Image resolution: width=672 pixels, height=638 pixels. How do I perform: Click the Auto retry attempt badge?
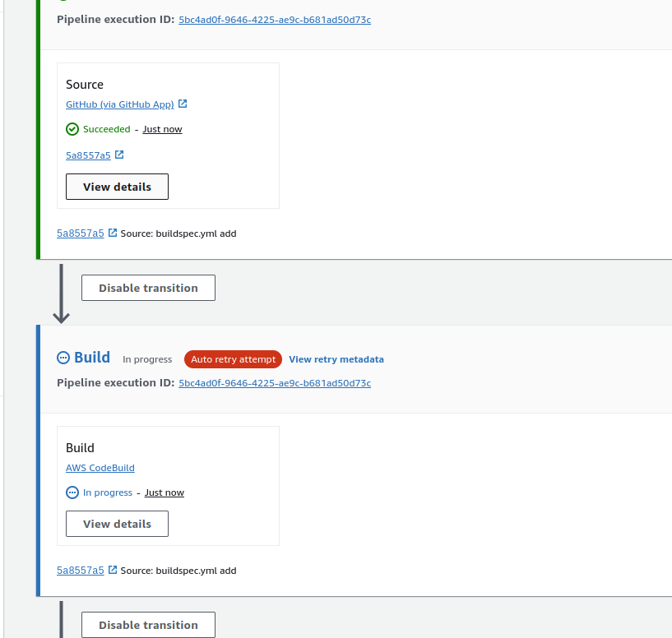coord(234,359)
